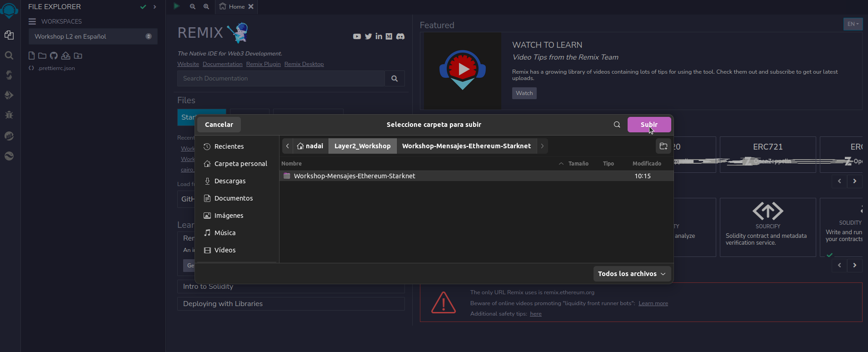Open Descargas in dialog sidebar
This screenshot has width=868, height=352.
click(x=237, y=181)
